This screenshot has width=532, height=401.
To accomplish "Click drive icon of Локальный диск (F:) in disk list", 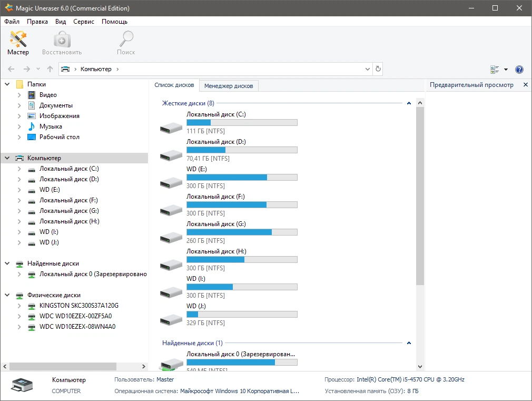I will click(171, 210).
